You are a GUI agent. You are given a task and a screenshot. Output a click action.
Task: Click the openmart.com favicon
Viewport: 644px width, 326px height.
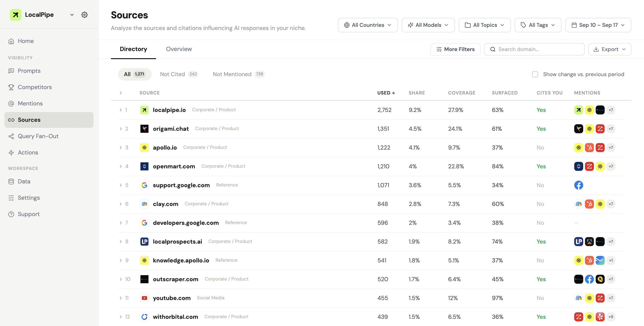pyautogui.click(x=144, y=166)
